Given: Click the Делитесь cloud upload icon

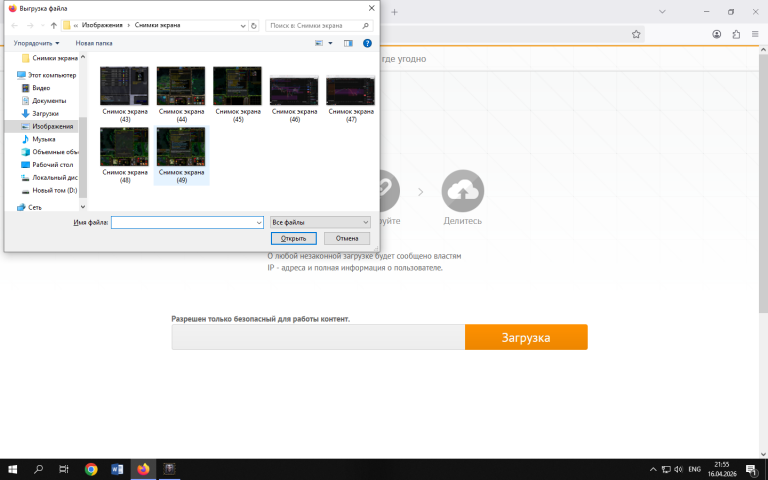Looking at the screenshot, I should [463, 191].
